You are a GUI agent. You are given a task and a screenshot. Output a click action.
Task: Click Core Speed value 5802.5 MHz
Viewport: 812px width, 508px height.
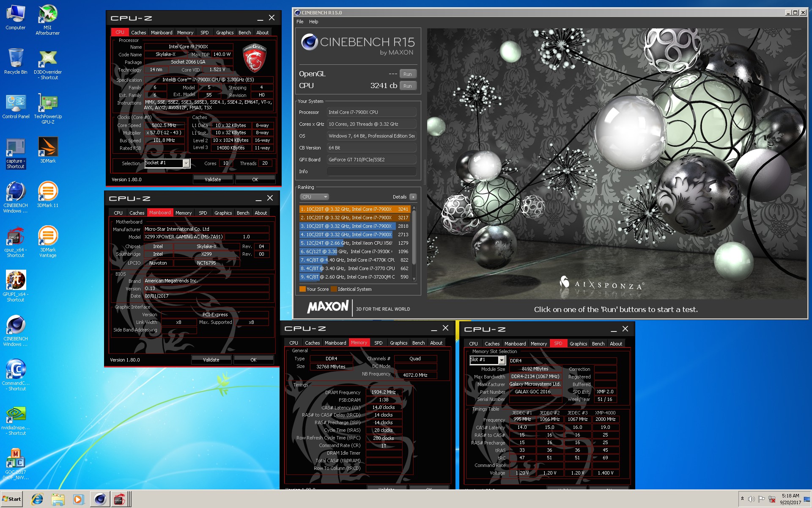[165, 126]
